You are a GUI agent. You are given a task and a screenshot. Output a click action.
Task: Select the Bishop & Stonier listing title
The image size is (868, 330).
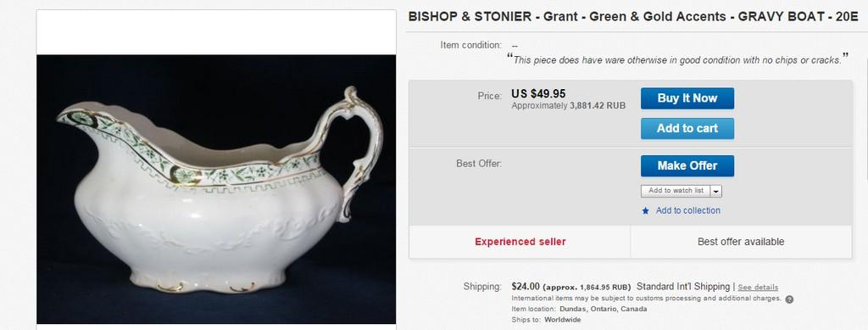point(633,17)
